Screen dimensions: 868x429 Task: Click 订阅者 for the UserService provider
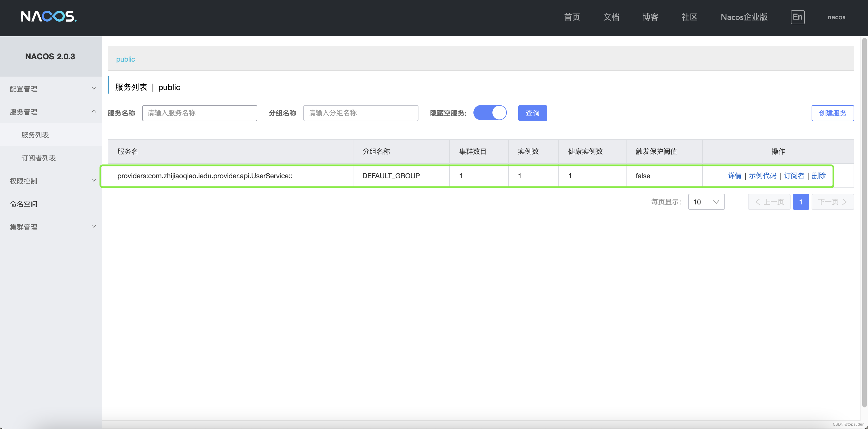click(x=793, y=176)
